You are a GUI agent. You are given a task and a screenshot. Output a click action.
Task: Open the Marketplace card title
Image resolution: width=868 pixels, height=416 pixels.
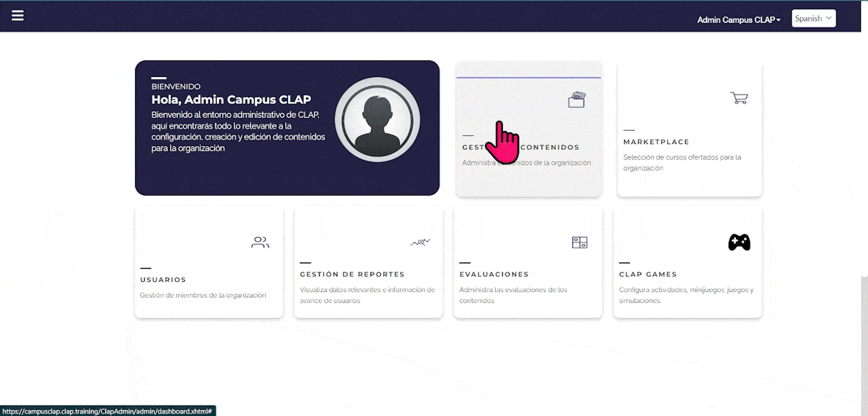click(656, 142)
